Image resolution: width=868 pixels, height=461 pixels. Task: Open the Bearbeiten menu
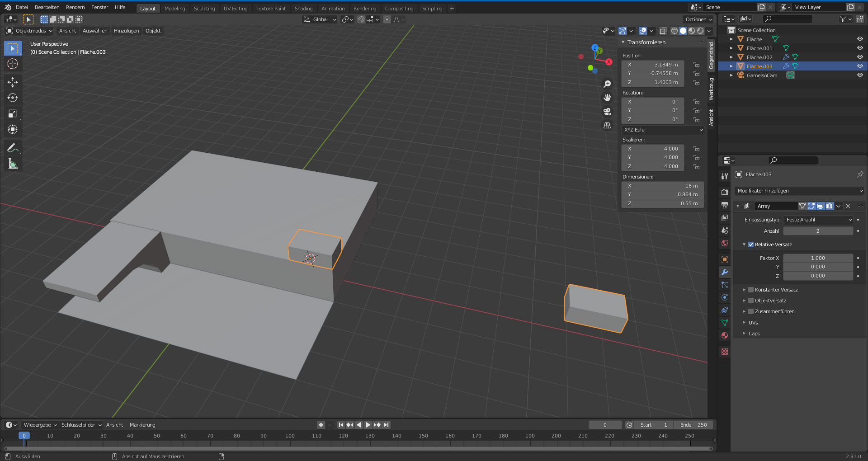point(47,7)
